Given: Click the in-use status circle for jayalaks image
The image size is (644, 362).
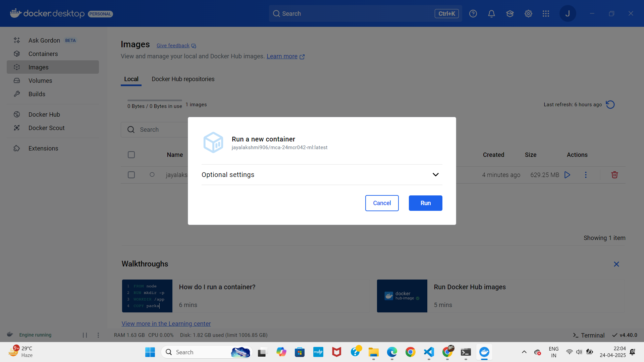Looking at the screenshot, I should point(152,174).
